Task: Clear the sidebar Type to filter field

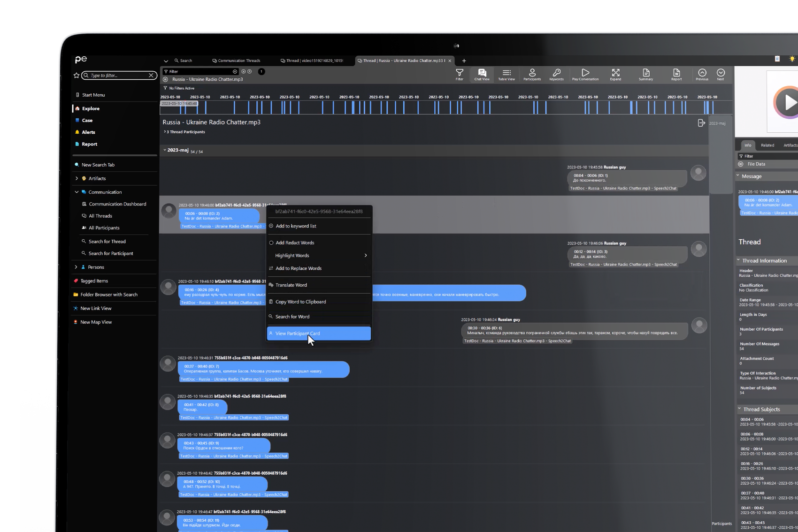Action: pyautogui.click(x=151, y=75)
